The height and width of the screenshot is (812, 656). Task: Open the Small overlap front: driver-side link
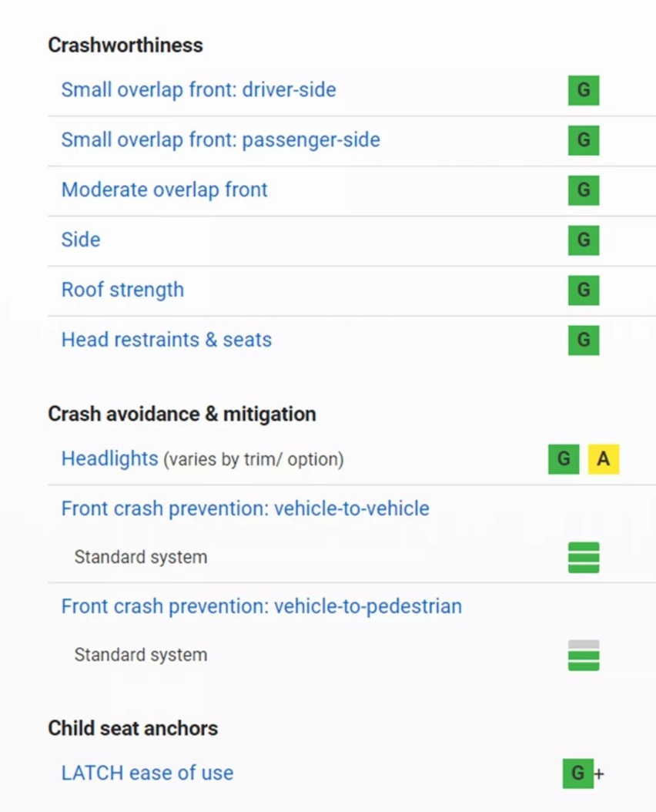(x=199, y=90)
